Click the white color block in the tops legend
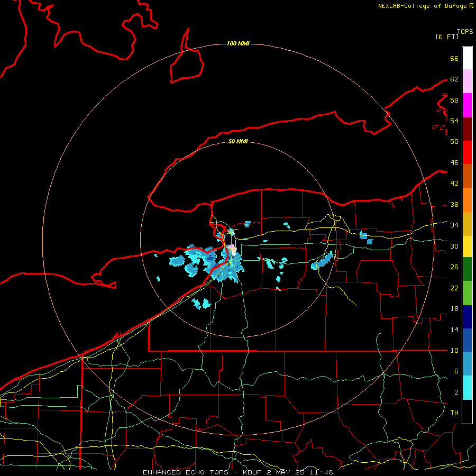The image size is (476, 476). [x=467, y=58]
